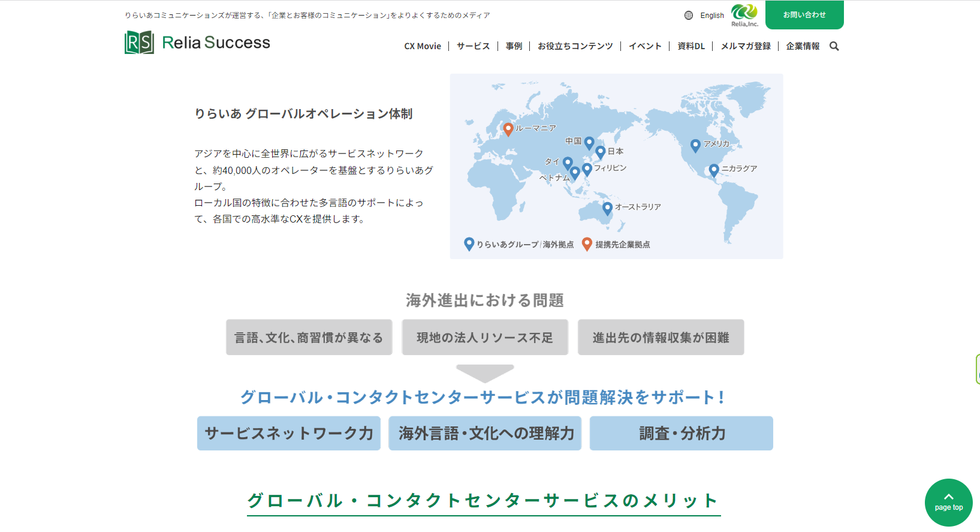Open the 事例 menu item

[x=514, y=46]
